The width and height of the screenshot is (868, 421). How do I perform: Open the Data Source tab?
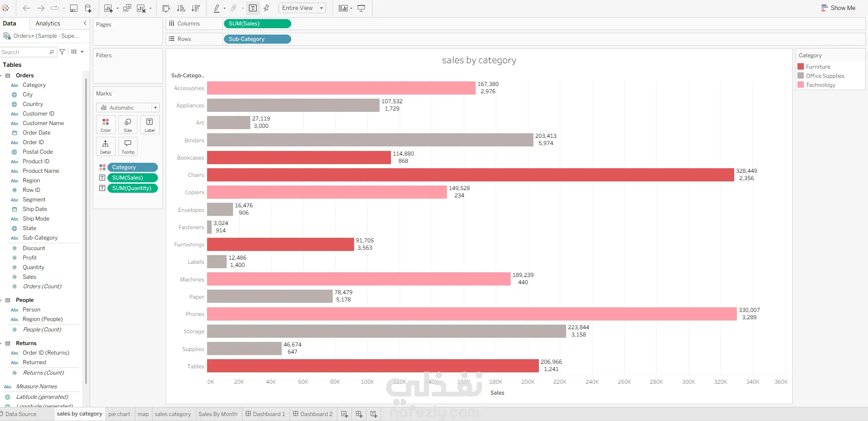tap(21, 414)
